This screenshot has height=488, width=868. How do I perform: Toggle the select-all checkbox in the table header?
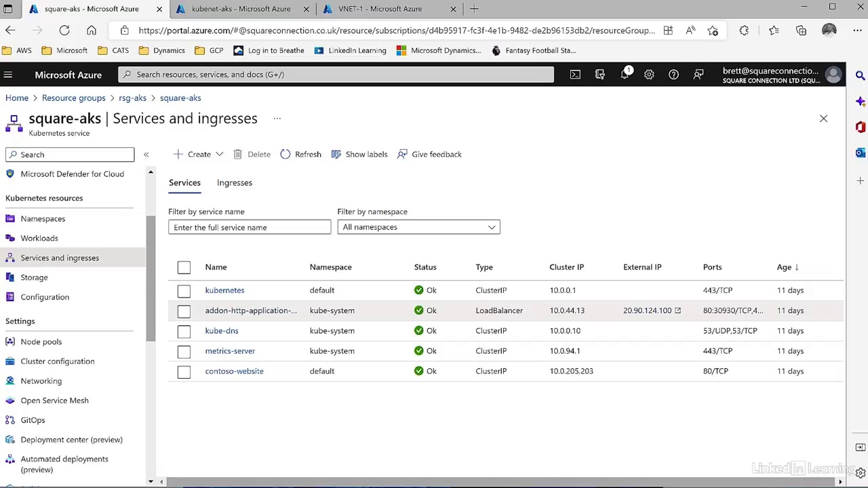pos(184,267)
